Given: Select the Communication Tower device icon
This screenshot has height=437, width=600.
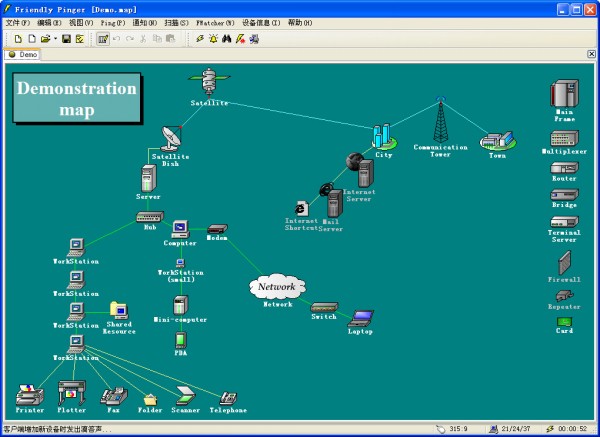Looking at the screenshot, I should (439, 122).
